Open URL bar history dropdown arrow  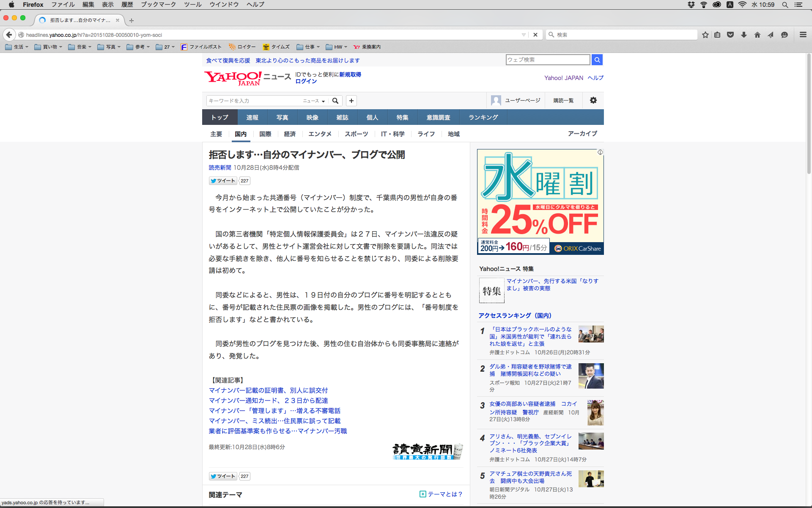(524, 35)
